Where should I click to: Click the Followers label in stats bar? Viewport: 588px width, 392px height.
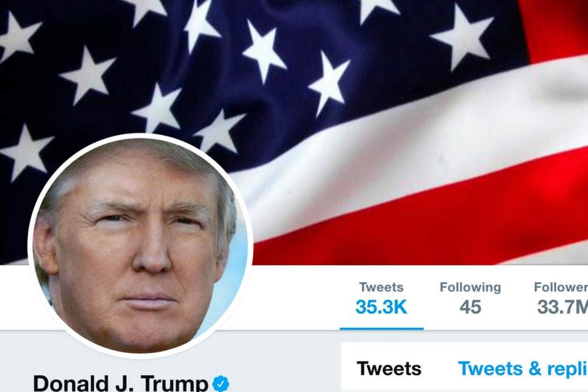pos(560,287)
